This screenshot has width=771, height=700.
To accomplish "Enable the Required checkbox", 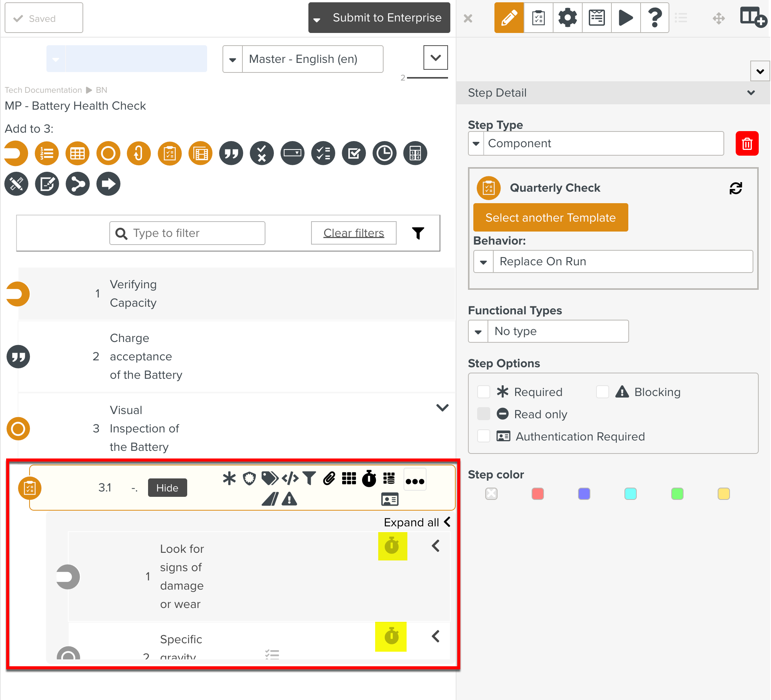I will [x=484, y=392].
